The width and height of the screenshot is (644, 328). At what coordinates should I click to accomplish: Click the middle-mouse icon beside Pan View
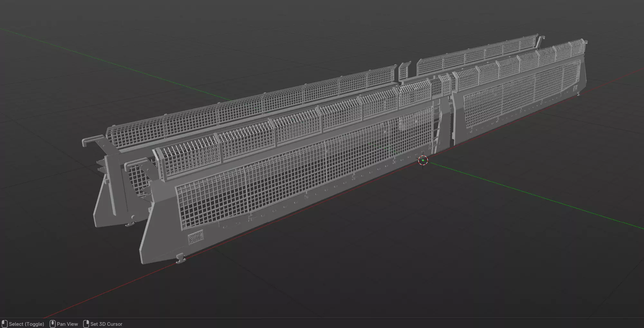pos(52,324)
